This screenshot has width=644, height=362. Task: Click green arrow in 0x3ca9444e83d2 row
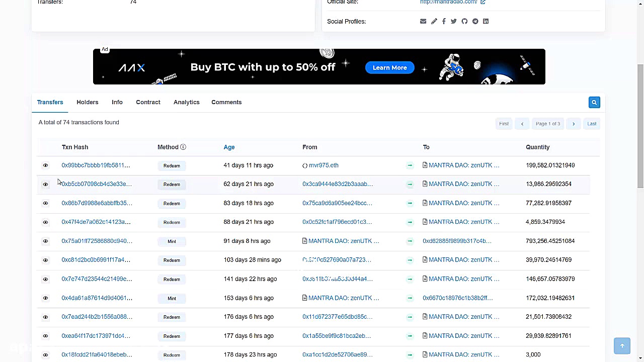[410, 184]
